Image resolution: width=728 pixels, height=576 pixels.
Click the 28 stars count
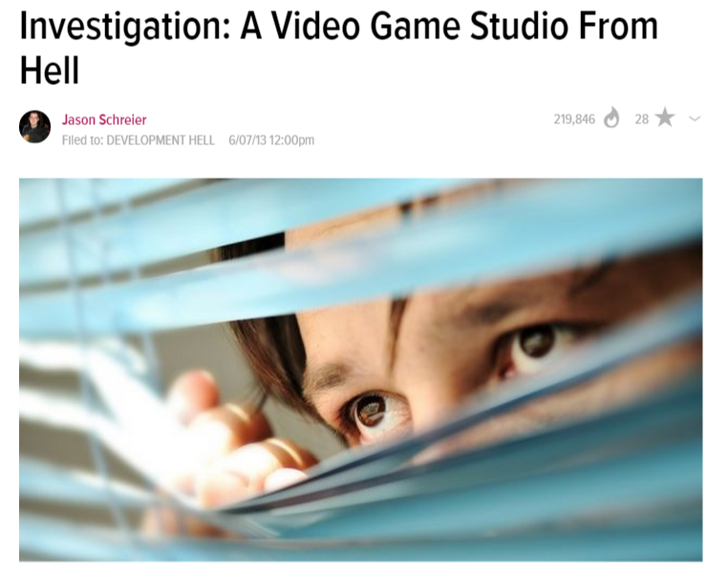pyautogui.click(x=641, y=119)
